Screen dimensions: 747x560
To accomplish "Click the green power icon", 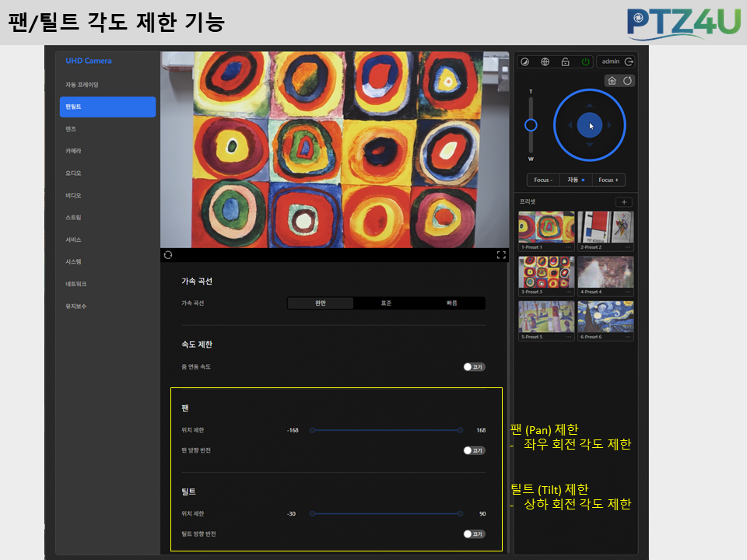I will (585, 62).
